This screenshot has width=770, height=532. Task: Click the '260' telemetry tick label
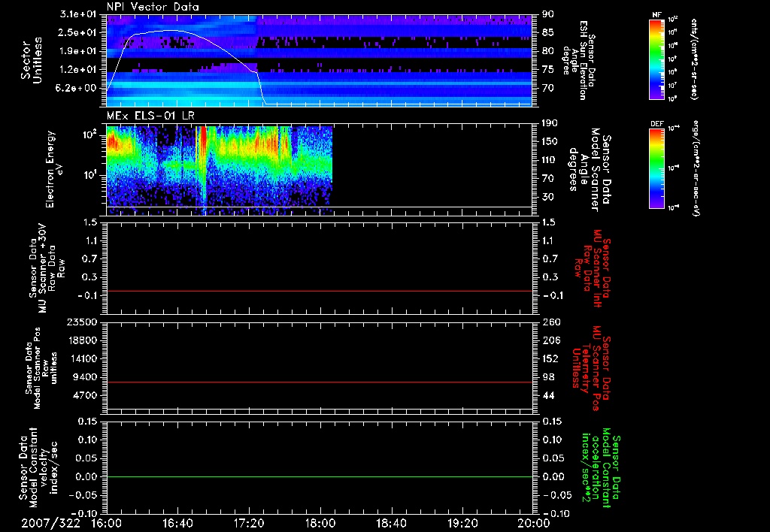coord(551,322)
